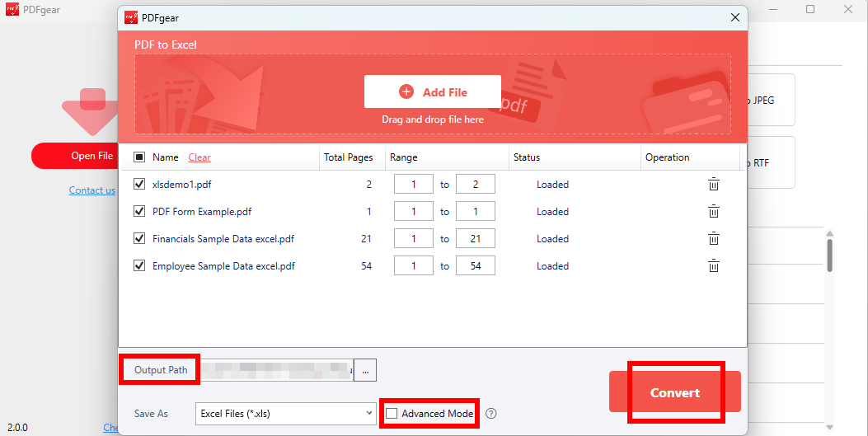Delete xlsdemo1.pdf using its trash icon
Screen dimensions: 868x436
coord(714,185)
